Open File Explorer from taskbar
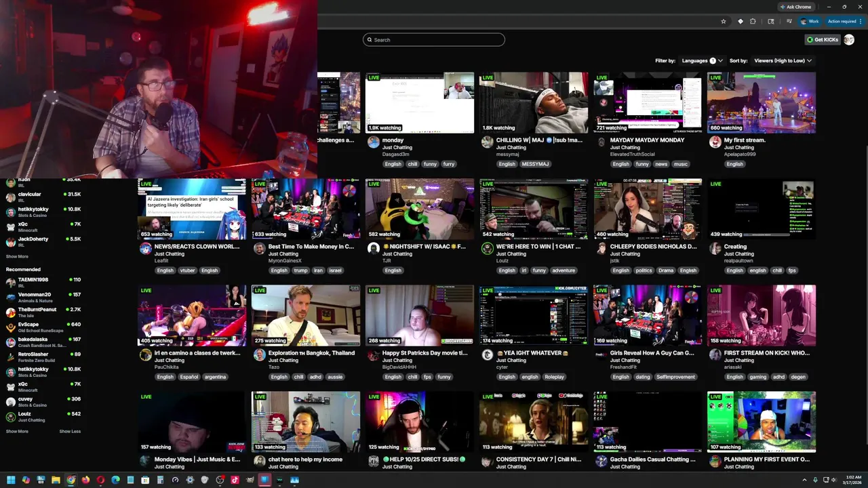The image size is (868, 488). [56, 480]
